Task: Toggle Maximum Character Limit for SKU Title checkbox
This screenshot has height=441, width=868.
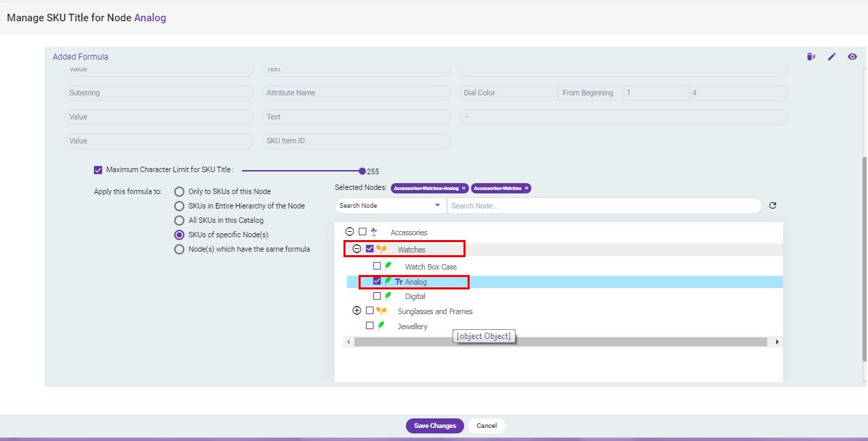Action: click(x=98, y=170)
